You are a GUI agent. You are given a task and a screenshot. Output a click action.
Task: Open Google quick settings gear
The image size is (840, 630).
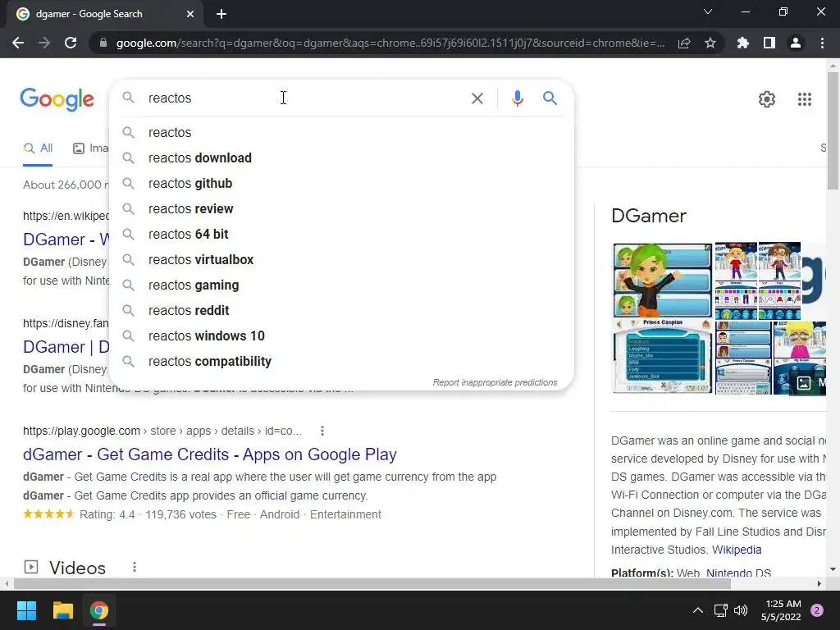tap(767, 99)
